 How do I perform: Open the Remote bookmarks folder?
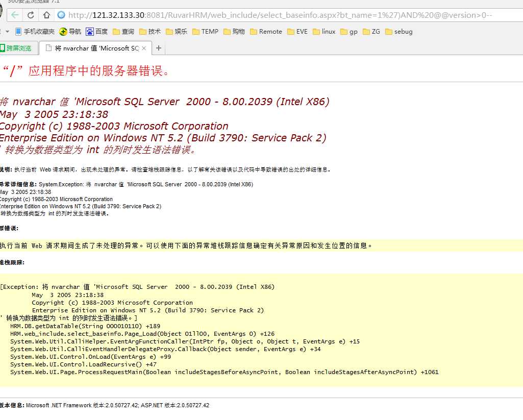click(266, 32)
